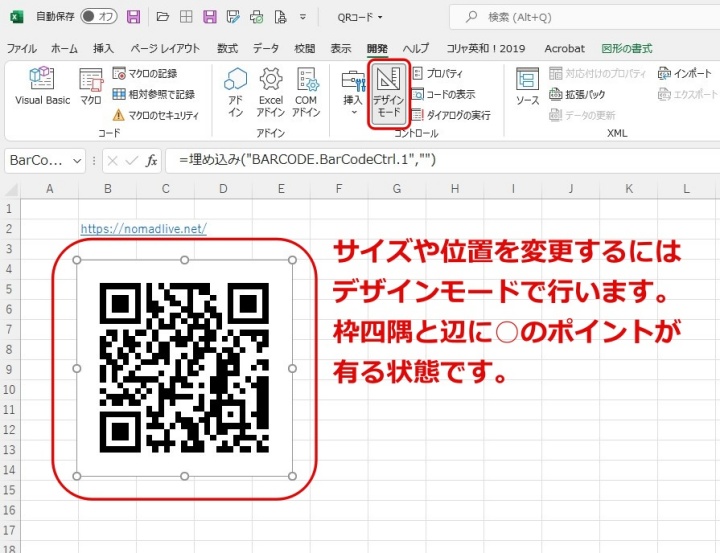Open the アドイン add-ins button
Viewport: 720px width, 553px height.
[236, 92]
